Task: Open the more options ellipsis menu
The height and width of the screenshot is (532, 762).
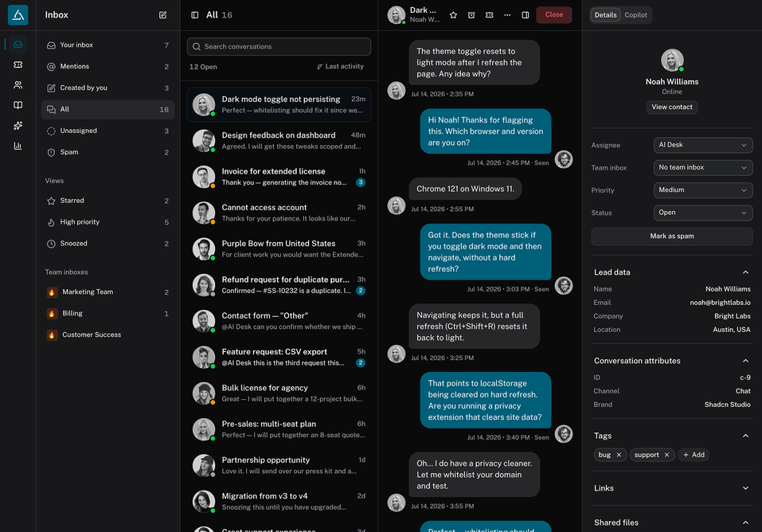Action: pyautogui.click(x=507, y=15)
